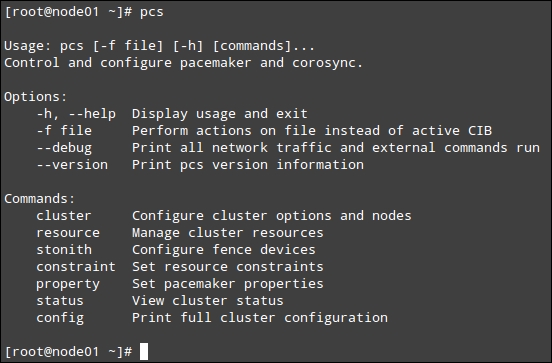Click the -f file option

tap(64, 131)
